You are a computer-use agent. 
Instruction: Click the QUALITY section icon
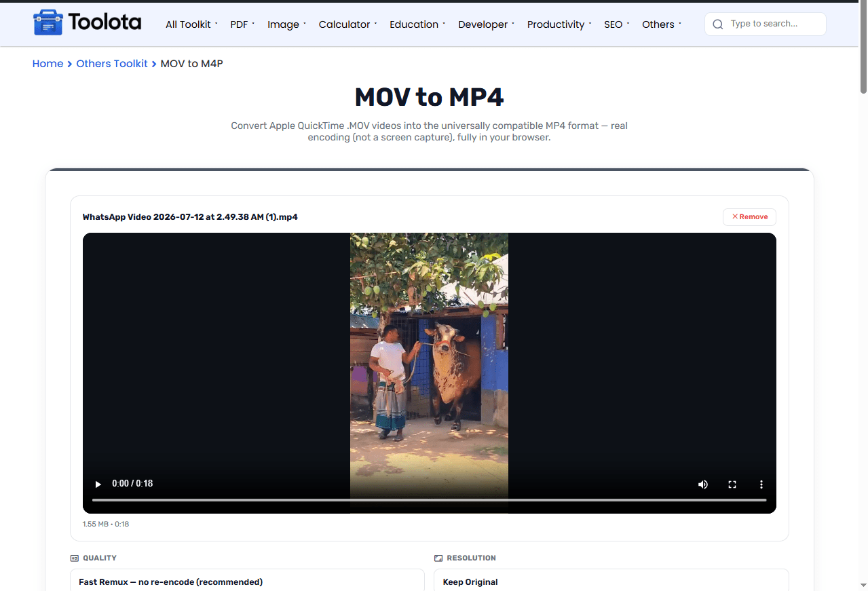pos(75,558)
